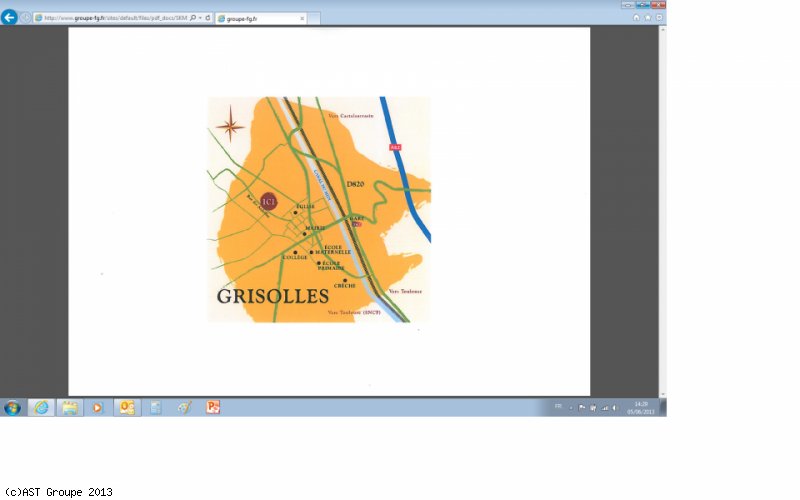Click the A62 motorway badge on the map
The height and width of the screenshot is (500, 800).
point(395,147)
